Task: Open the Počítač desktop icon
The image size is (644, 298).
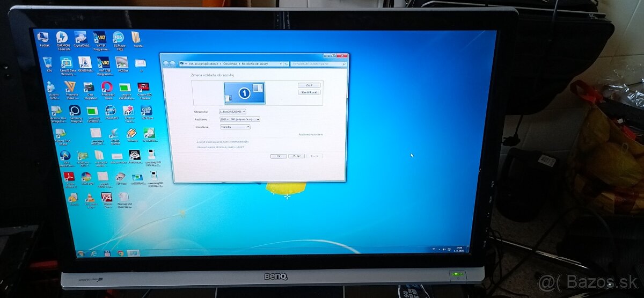Action: 43,40
